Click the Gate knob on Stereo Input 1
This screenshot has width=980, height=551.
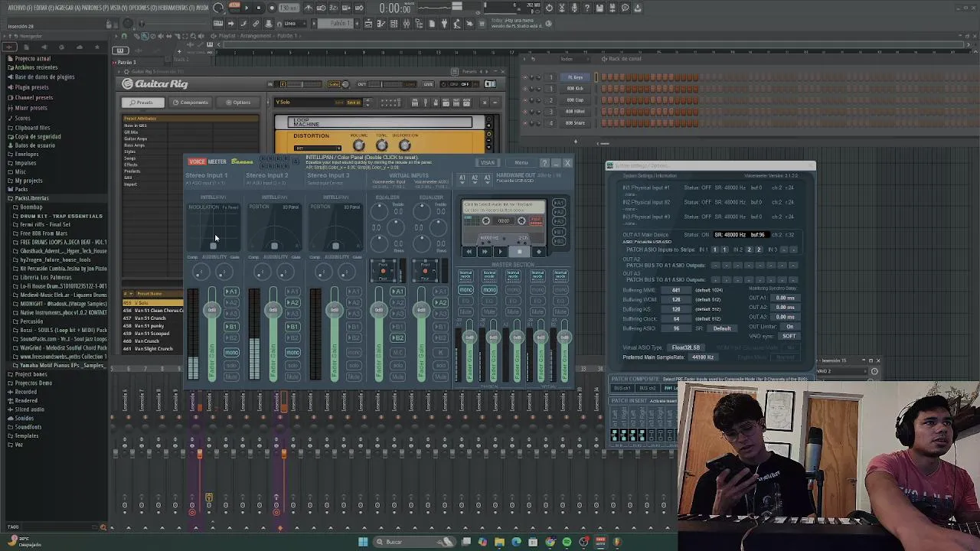(x=223, y=272)
